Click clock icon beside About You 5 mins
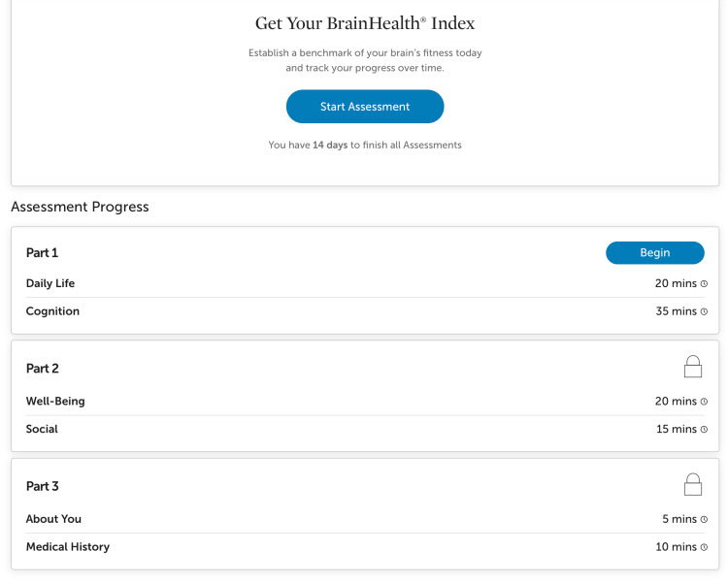This screenshot has height=584, width=728. (704, 520)
